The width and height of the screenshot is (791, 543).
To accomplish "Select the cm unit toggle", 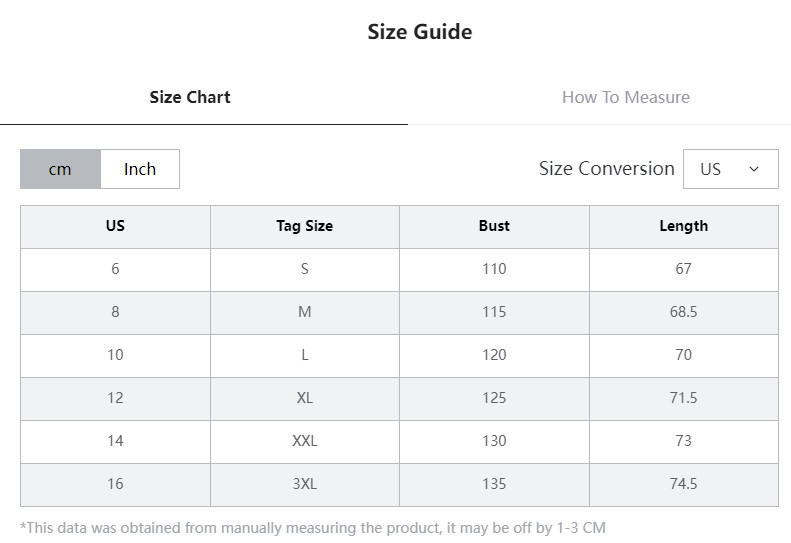I will pyautogui.click(x=60, y=169).
